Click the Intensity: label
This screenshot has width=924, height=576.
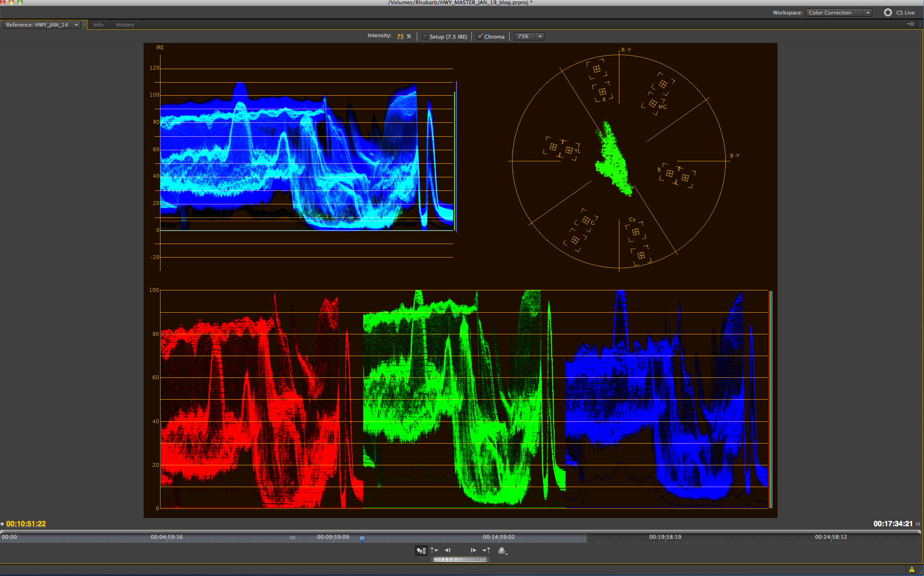pos(380,36)
